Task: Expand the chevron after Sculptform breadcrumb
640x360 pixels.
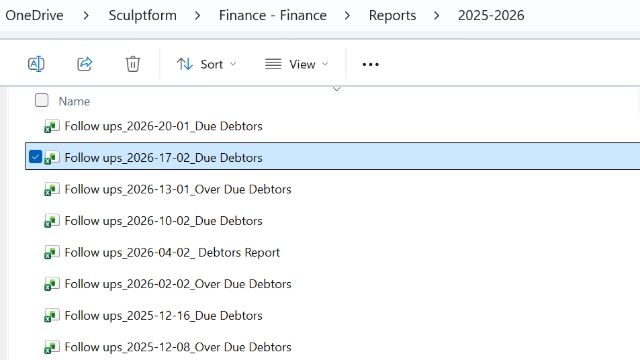Action: [198, 16]
